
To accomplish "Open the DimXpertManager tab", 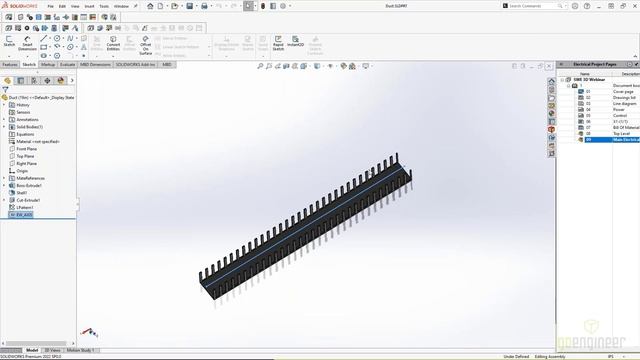I will (47, 80).
